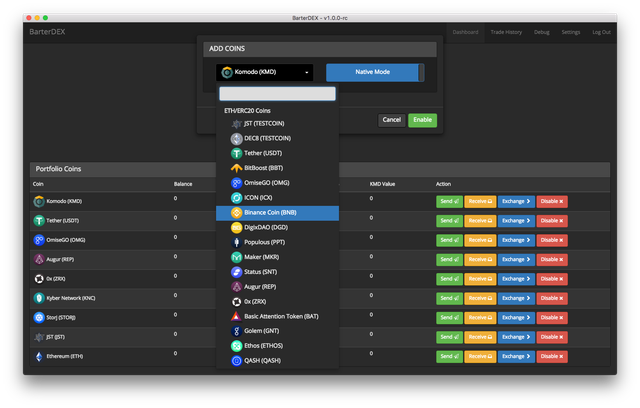Screen dimensions: 640x408
Task: Pick Augur (REP) in the dropdown list
Action: click(278, 287)
